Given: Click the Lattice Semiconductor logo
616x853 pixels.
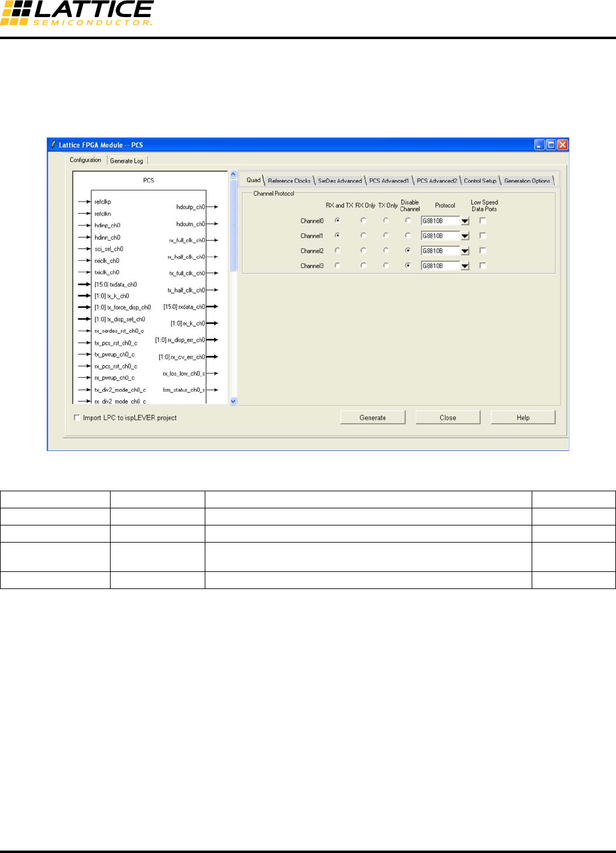Looking at the screenshot, I should click(x=77, y=13).
